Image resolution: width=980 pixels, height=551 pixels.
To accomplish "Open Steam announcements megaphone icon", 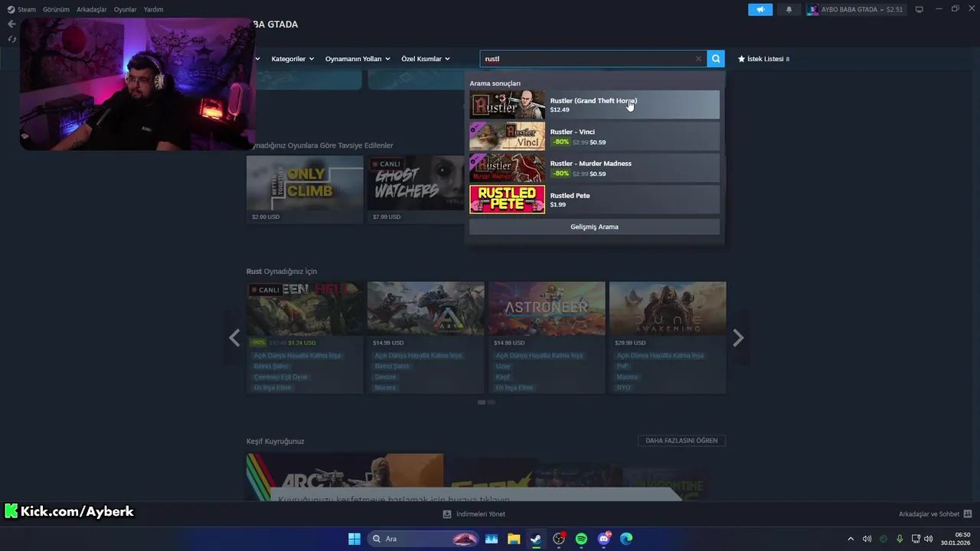I will pos(760,9).
